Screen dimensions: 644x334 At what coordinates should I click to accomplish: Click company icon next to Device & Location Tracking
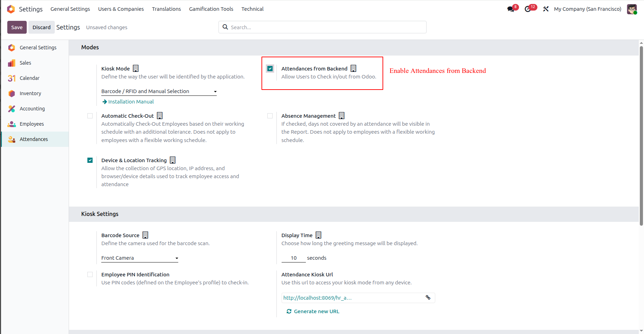[173, 160]
